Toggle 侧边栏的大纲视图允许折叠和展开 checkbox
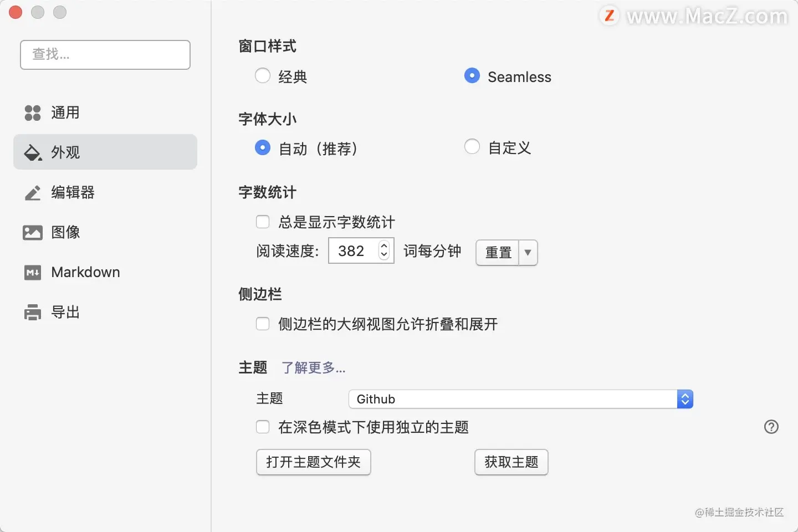This screenshot has width=798, height=532. pyautogui.click(x=263, y=324)
